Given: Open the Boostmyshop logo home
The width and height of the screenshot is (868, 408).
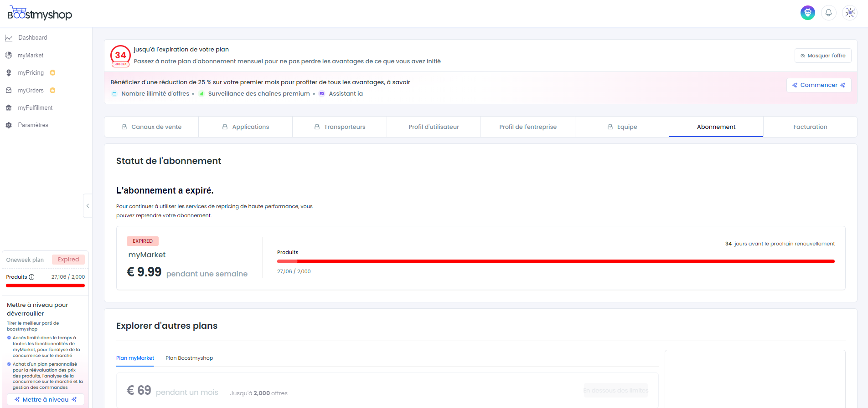Looking at the screenshot, I should click(x=40, y=13).
